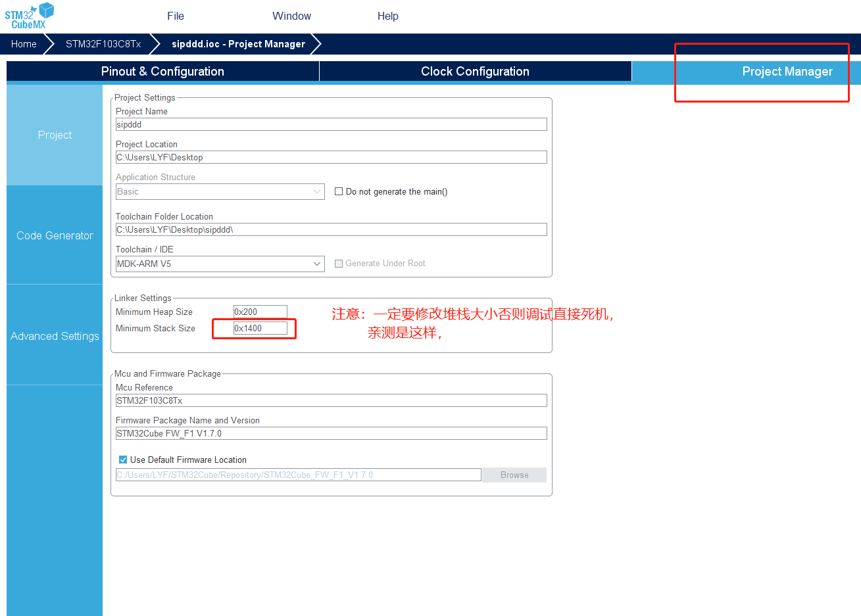861x616 pixels.
Task: Select Code Generator in the sidebar
Action: 55,235
